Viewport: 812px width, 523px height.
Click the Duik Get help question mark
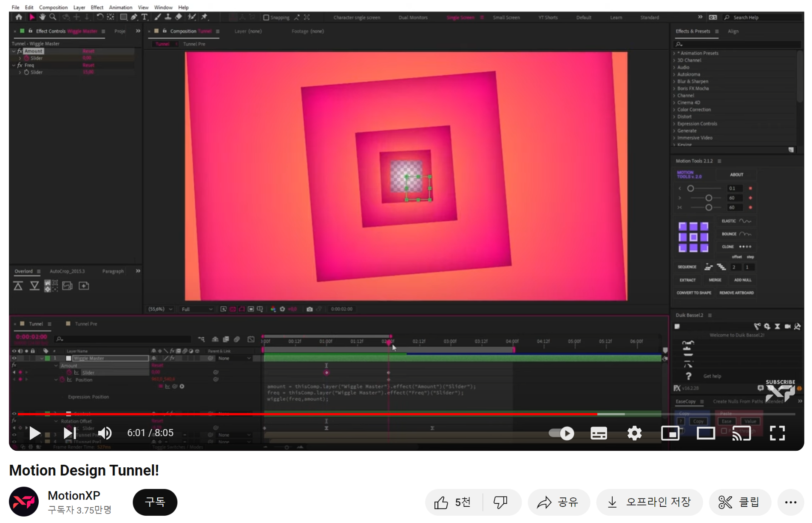[x=688, y=376]
